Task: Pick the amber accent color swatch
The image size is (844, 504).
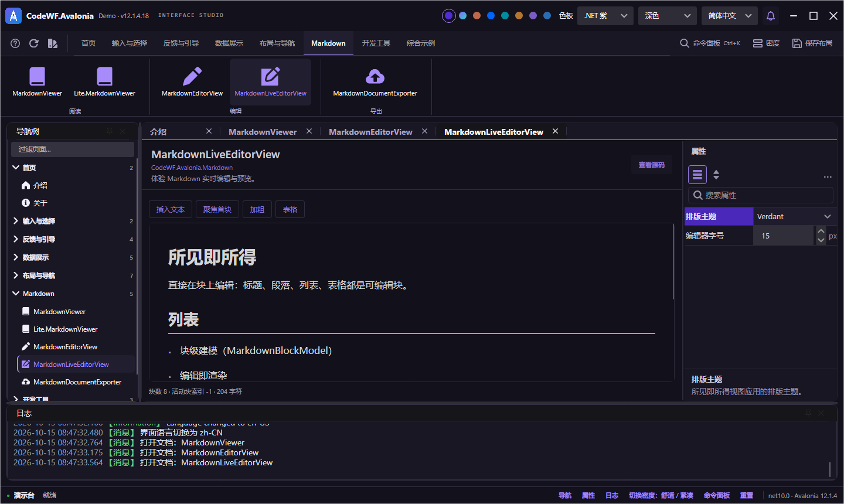Action: [519, 16]
